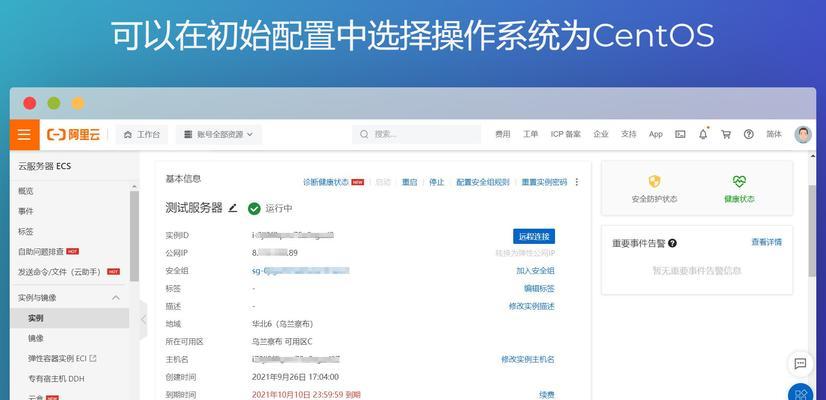Click 配置安全组规则
The height and width of the screenshot is (400, 826).
483,182
